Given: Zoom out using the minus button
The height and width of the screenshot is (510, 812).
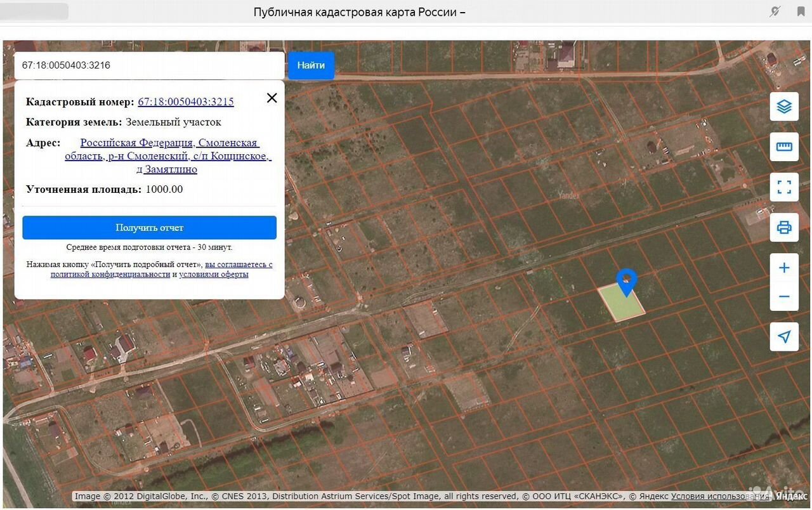Looking at the screenshot, I should 784,296.
